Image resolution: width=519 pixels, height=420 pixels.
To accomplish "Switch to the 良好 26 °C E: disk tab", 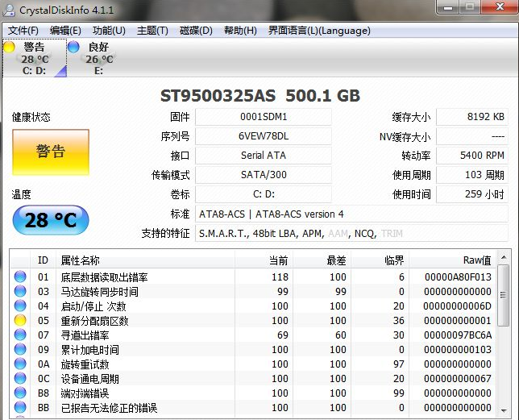I will (99, 58).
